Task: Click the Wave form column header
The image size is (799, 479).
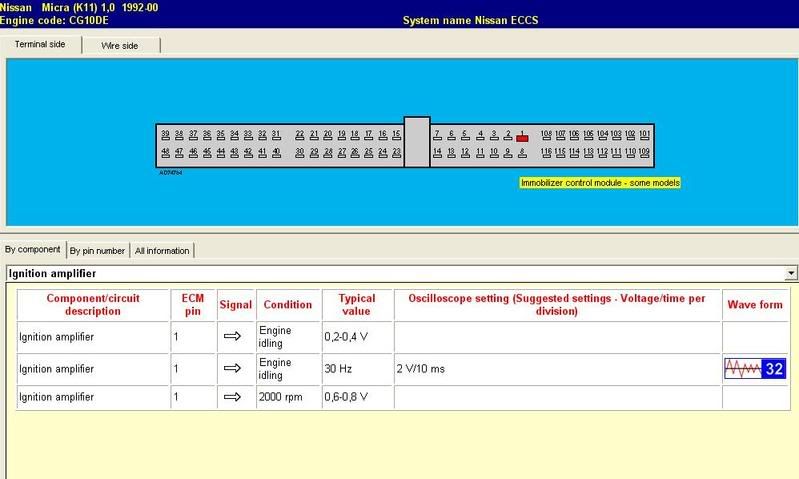Action: (x=755, y=304)
